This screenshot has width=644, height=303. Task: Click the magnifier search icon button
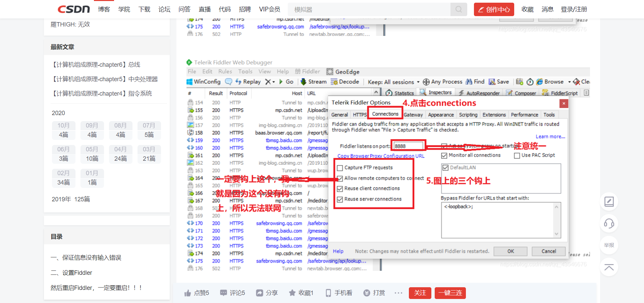[x=459, y=9]
